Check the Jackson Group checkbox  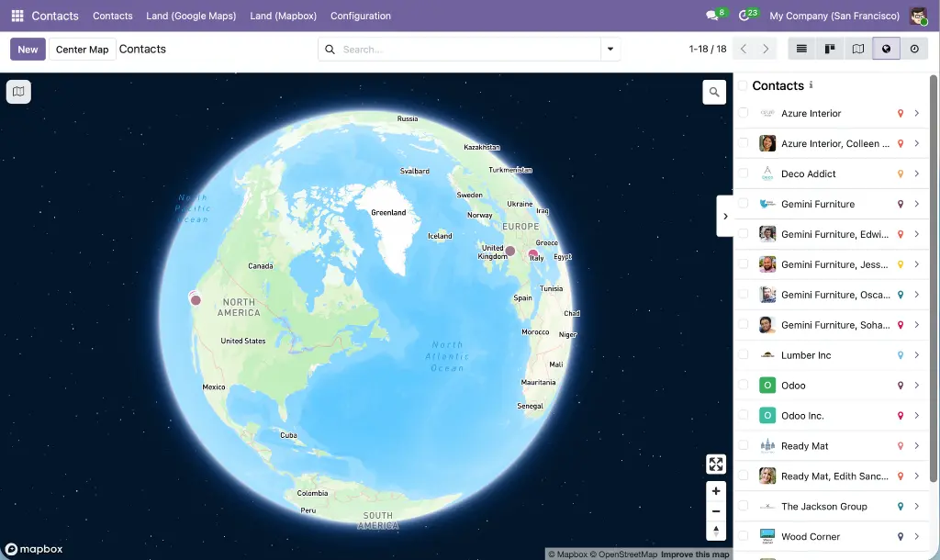744,506
